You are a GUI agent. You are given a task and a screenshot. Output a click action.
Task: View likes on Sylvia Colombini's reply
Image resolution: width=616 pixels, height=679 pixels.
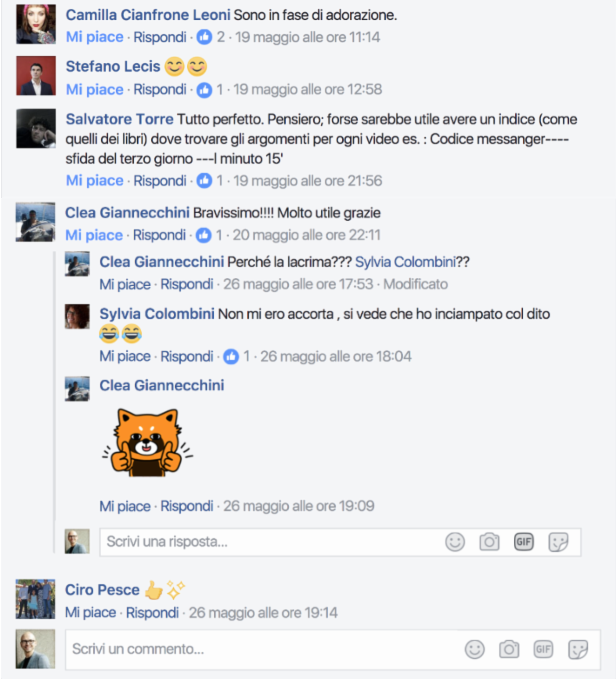click(237, 356)
